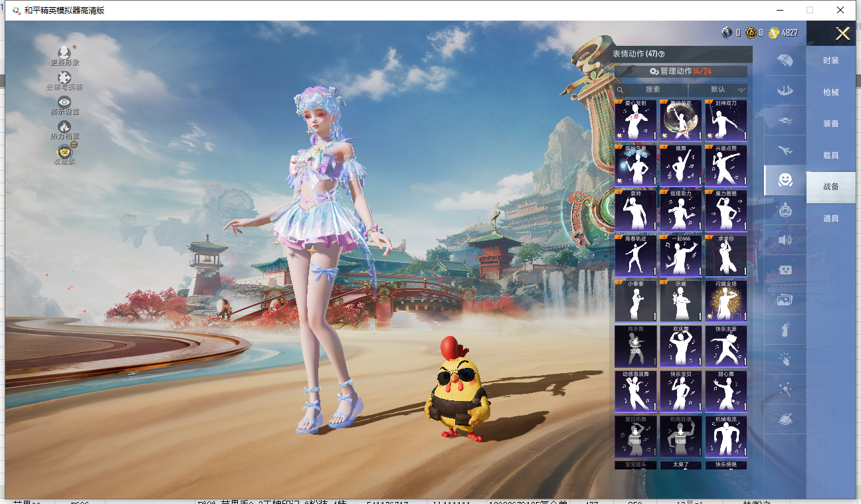Click the dark blue badge currency icon
This screenshot has height=504, width=861.
727,33
